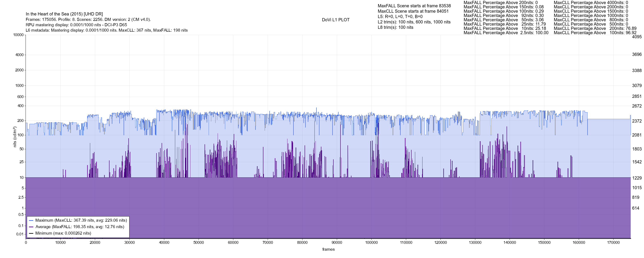Click the L6 metadata mastering display line
This screenshot has width=644, height=258.
click(x=106, y=30)
